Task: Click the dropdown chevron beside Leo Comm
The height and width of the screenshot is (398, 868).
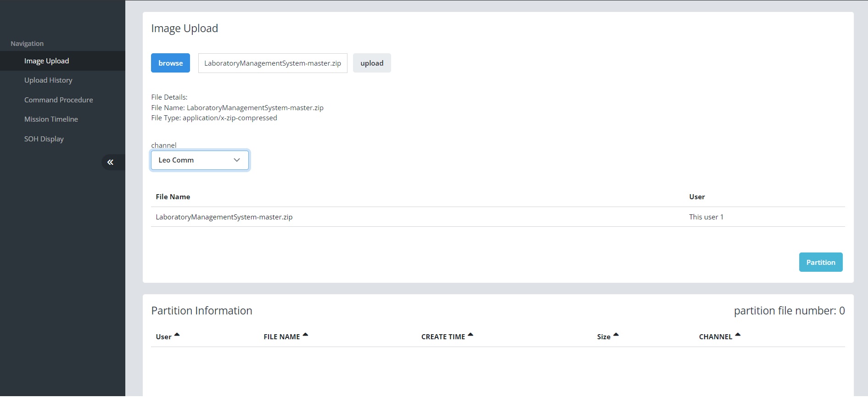Action: 237,160
